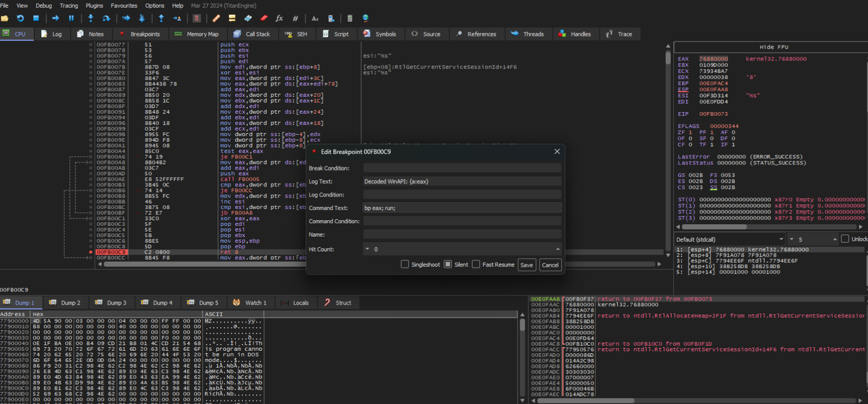Open the Variables hash icon
This screenshot has width=868, height=404.
coord(295,18)
